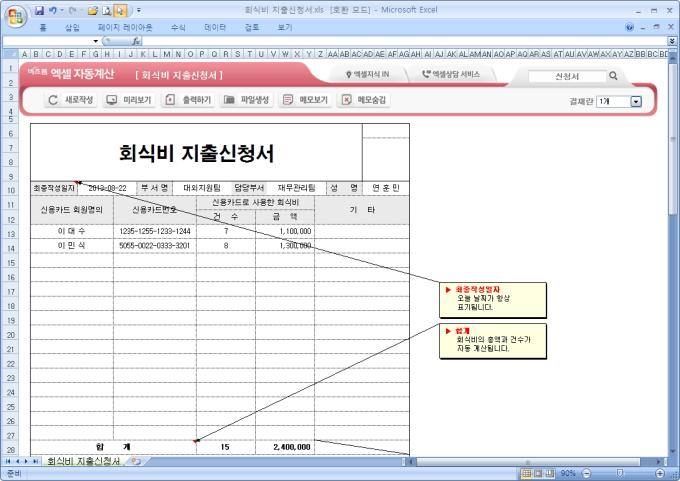680x481 pixels.
Task: Click the 90% zoom level
Action: (x=568, y=473)
